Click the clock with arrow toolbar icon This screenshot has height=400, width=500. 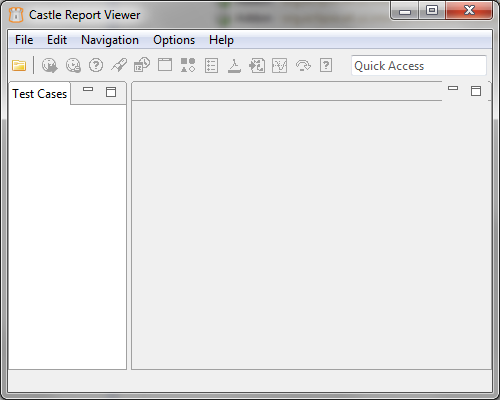coord(50,65)
